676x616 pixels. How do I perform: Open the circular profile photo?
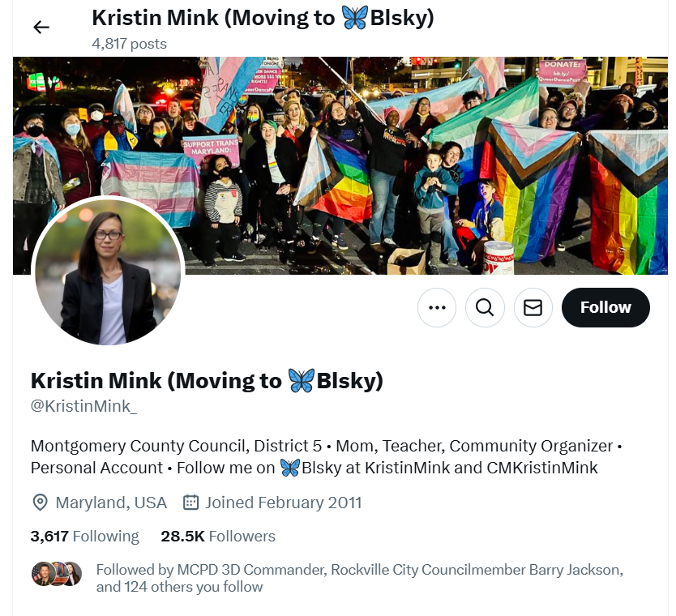tap(108, 272)
